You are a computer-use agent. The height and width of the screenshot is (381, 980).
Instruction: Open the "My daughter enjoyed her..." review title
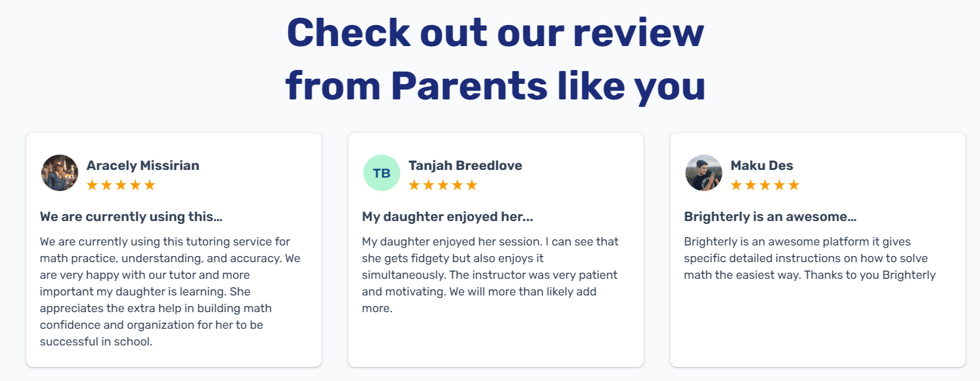pos(448,217)
